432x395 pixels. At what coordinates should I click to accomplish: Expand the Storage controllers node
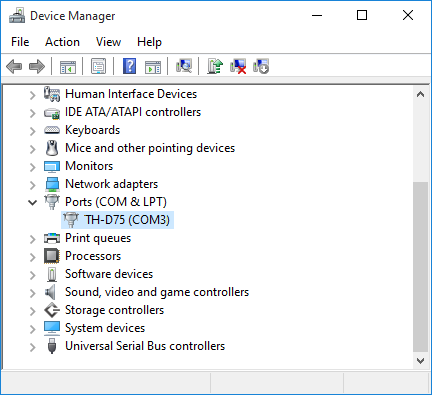pos(32,311)
